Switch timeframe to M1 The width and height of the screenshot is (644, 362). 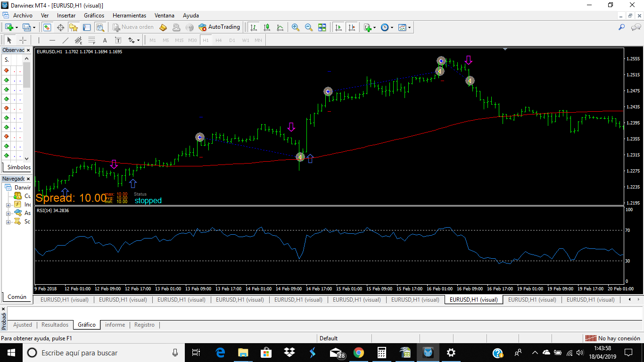tap(153, 40)
